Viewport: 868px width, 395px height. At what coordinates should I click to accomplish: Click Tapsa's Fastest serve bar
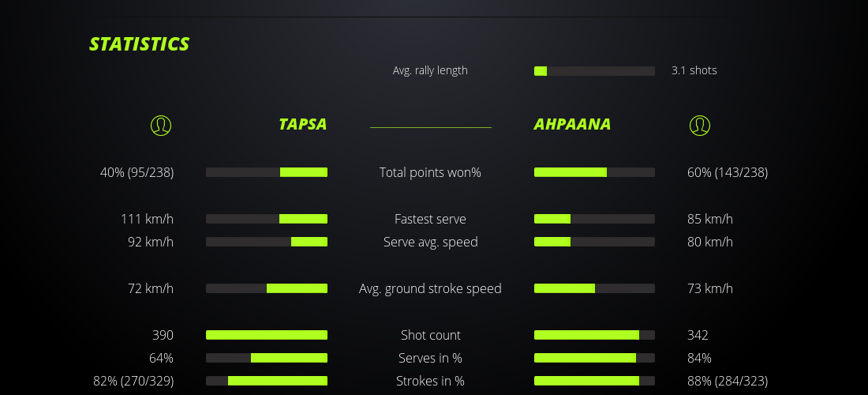click(x=267, y=219)
